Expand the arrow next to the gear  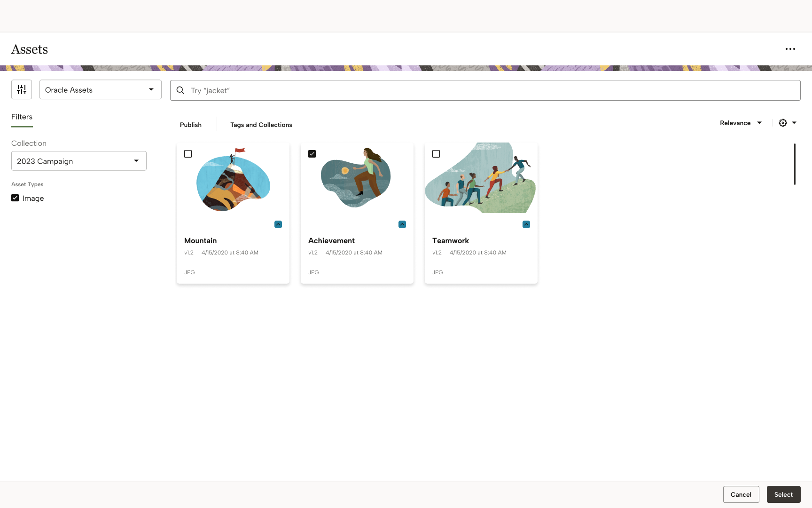tap(794, 123)
